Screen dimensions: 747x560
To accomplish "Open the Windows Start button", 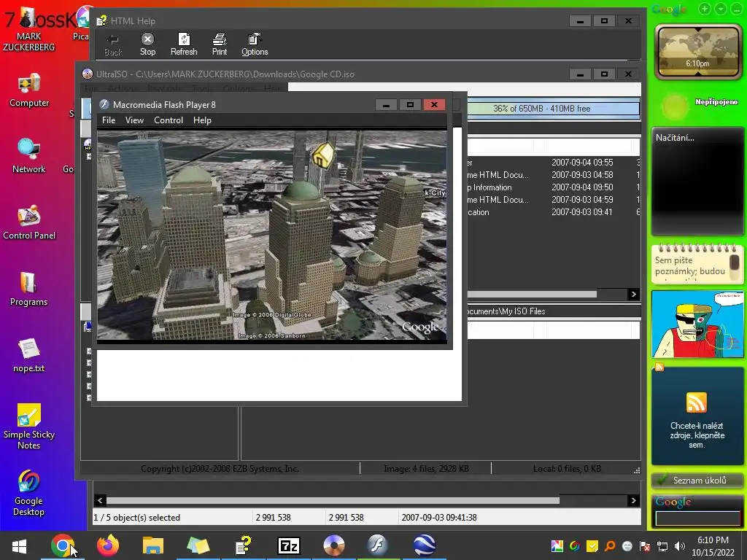I will [x=19, y=545].
